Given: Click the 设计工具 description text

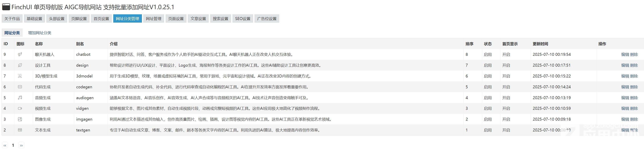Looking at the screenshot, I should 216,65.
